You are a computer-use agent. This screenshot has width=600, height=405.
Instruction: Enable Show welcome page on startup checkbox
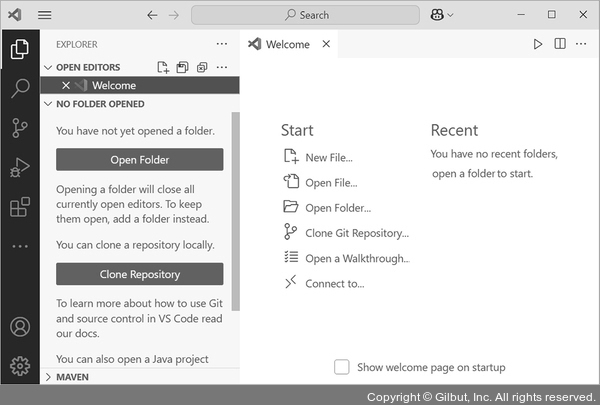point(342,367)
